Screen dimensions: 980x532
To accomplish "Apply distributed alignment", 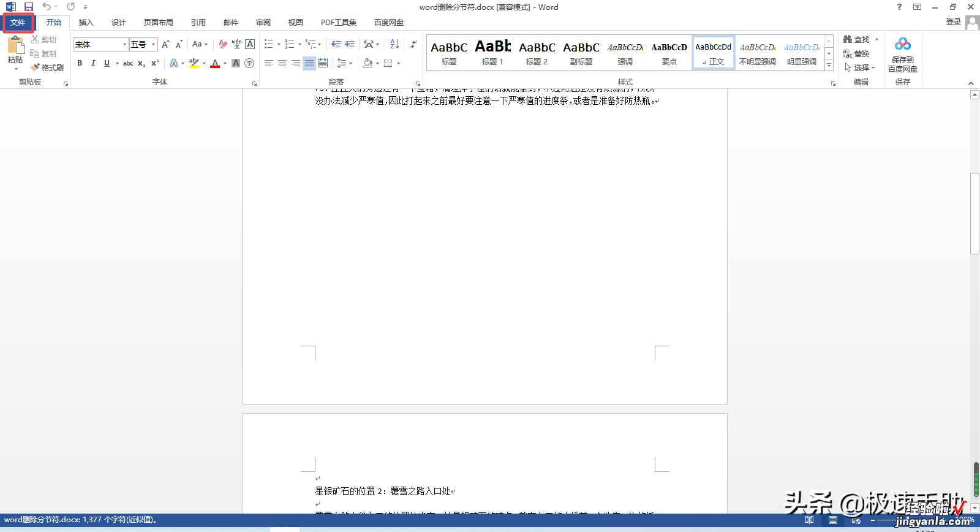I will (323, 63).
